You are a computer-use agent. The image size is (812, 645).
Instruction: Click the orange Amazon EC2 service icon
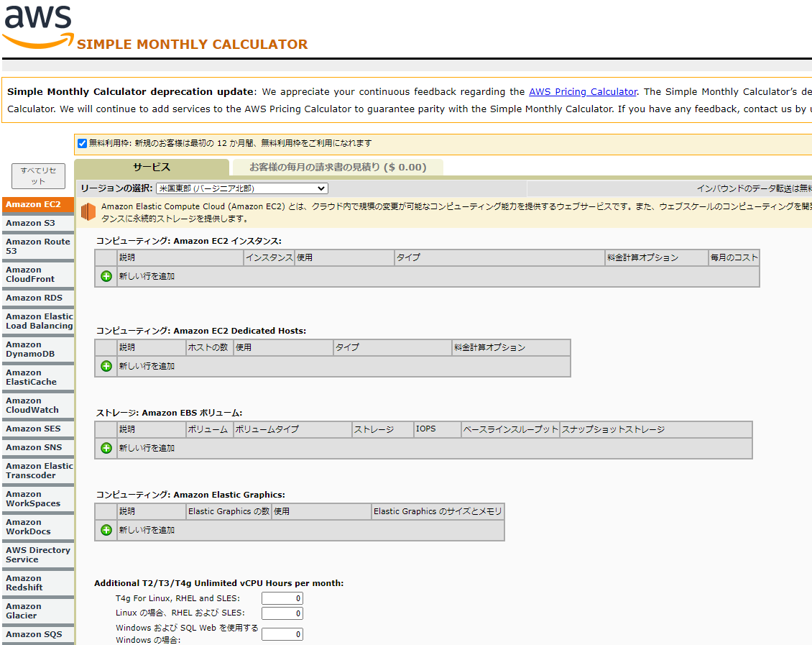point(88,211)
